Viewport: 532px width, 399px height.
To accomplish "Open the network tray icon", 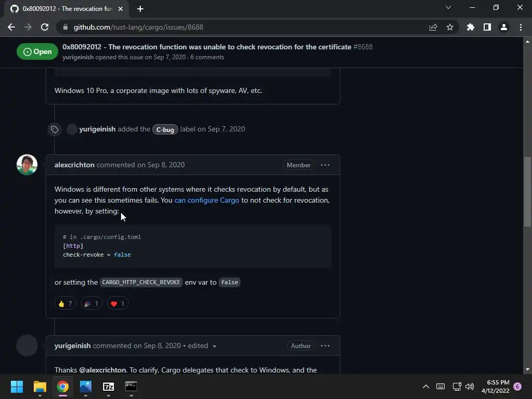I will (457, 387).
